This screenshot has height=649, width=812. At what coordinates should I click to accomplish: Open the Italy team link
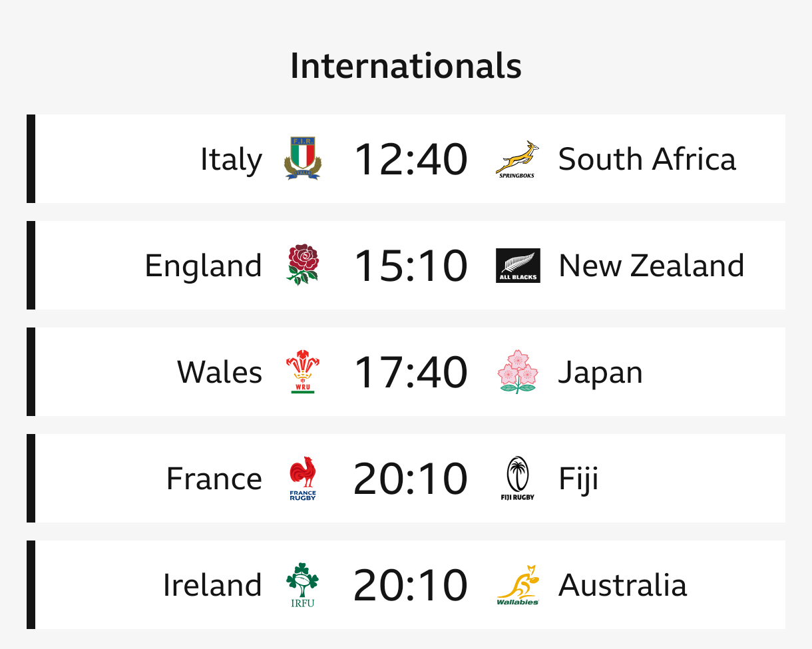[x=231, y=160]
